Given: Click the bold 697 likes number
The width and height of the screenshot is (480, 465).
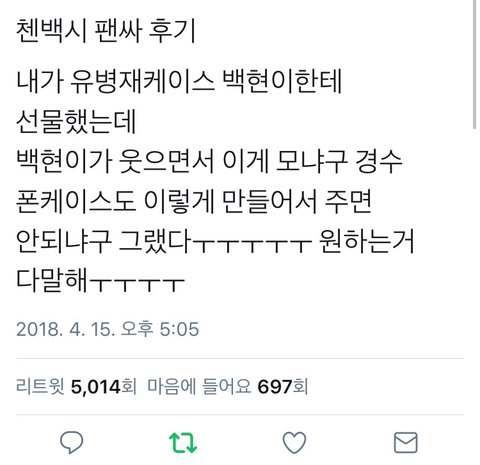Looking at the screenshot, I should 275,387.
